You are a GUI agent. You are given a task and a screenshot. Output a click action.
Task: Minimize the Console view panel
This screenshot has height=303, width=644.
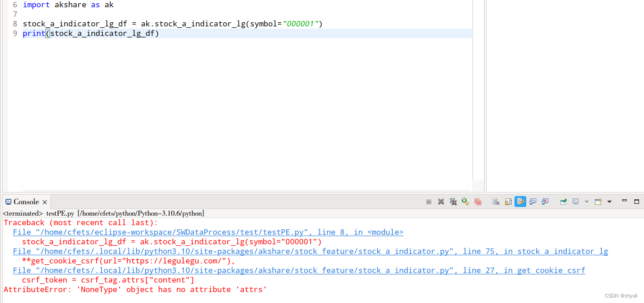click(x=624, y=201)
